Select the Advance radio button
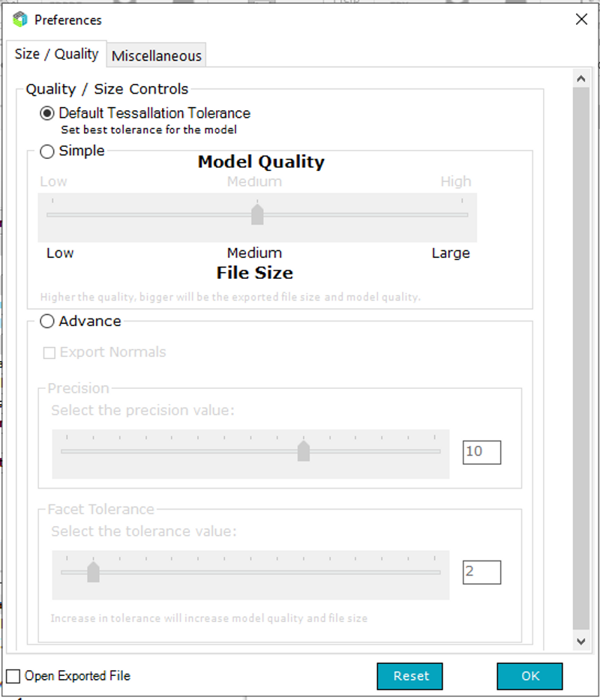The image size is (600, 700). (x=47, y=321)
